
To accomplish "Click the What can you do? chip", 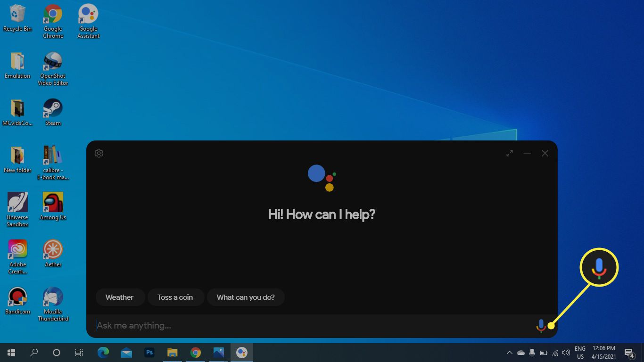I will (246, 297).
